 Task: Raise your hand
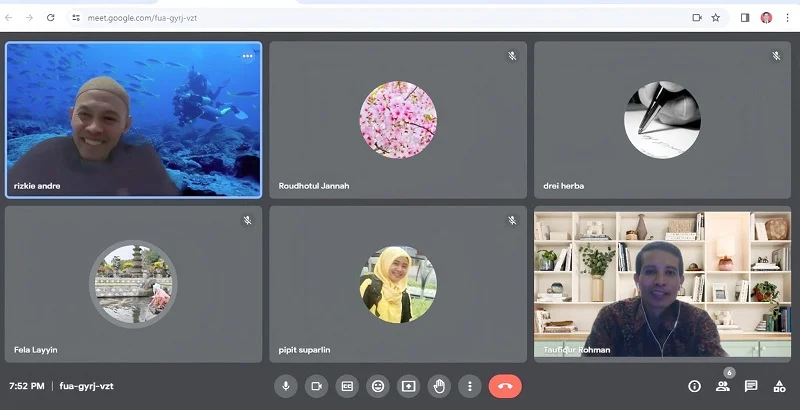(x=438, y=386)
